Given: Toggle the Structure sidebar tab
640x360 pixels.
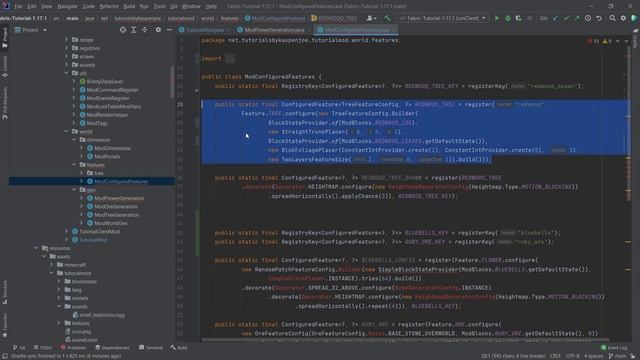Looking at the screenshot, I should 4,292.
